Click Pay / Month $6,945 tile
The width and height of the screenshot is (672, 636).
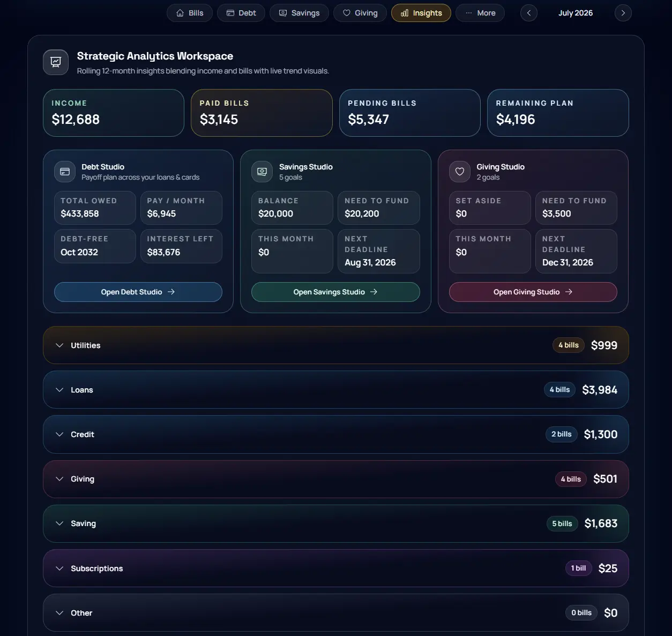tap(181, 208)
